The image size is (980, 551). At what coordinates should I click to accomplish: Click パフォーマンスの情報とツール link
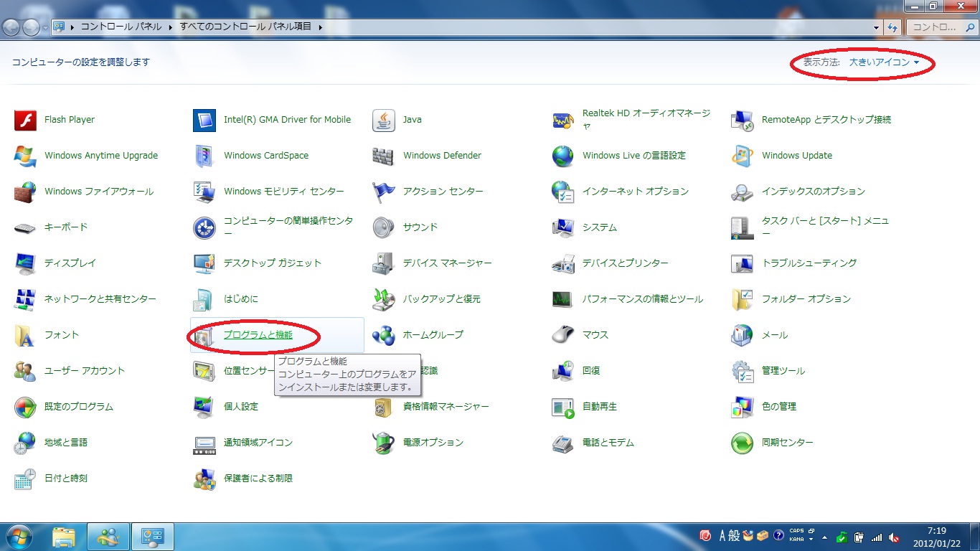tap(643, 299)
